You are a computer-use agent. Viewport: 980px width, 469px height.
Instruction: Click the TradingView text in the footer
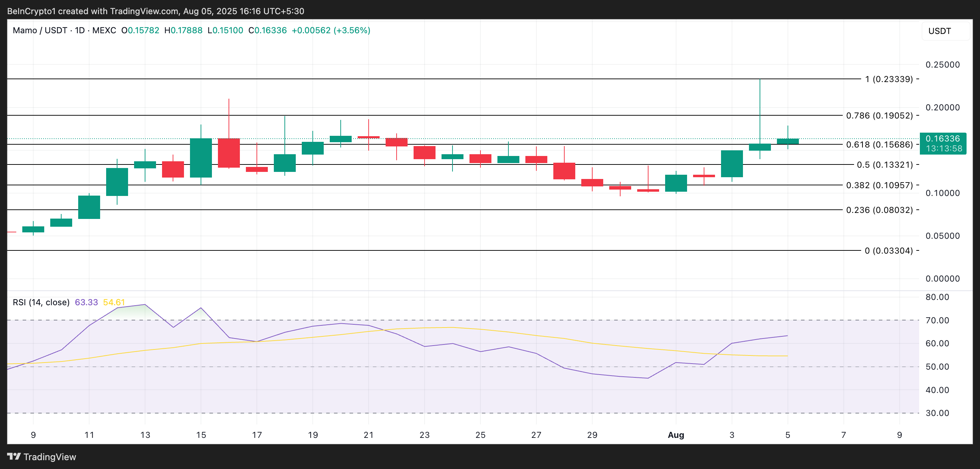(x=50, y=457)
